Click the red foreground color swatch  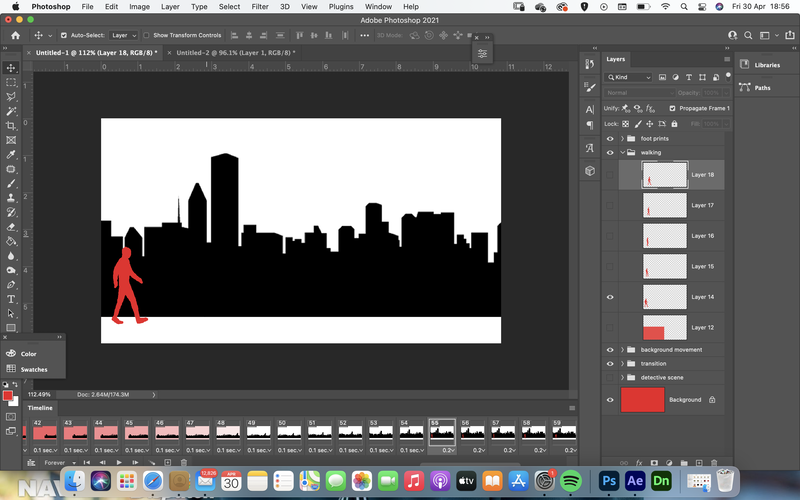click(x=8, y=395)
